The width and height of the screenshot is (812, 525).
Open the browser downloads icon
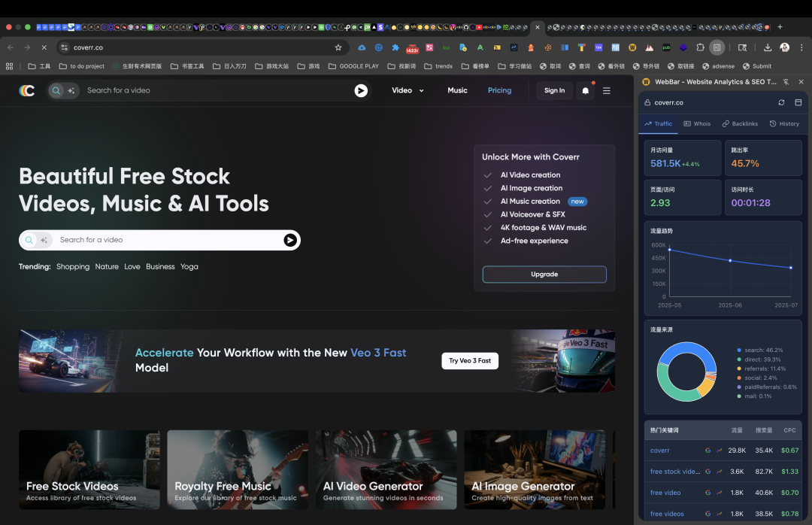768,47
